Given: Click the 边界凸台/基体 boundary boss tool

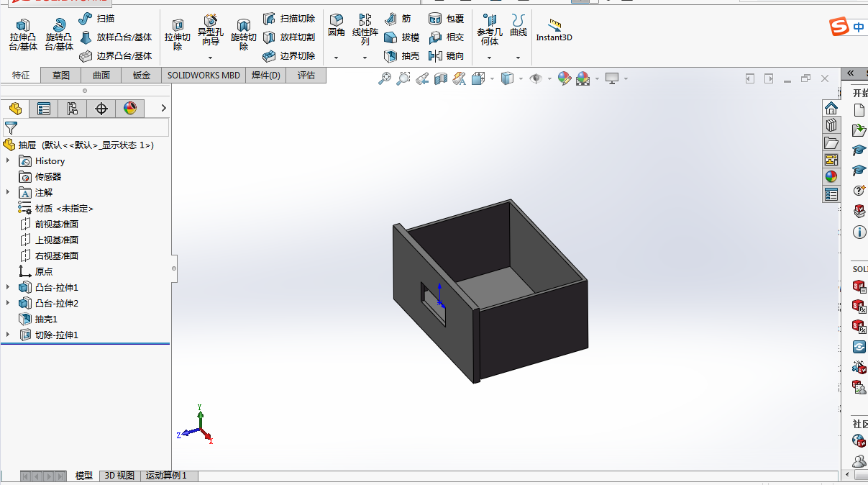Looking at the screenshot, I should point(115,55).
